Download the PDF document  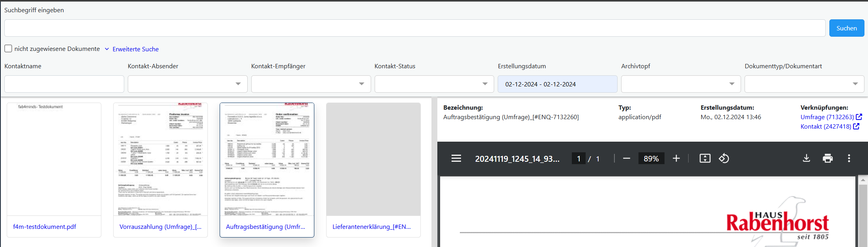tap(806, 159)
